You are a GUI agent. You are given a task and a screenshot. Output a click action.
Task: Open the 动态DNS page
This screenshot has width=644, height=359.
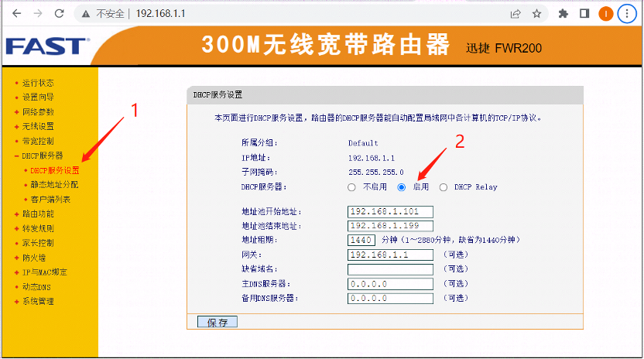tap(36, 287)
